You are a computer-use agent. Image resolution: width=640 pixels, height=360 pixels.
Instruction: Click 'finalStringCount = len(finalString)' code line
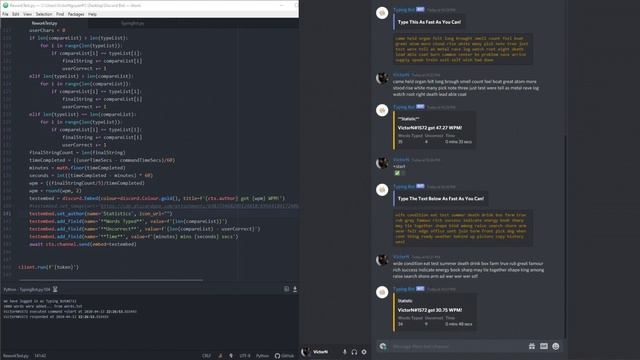pos(77,152)
